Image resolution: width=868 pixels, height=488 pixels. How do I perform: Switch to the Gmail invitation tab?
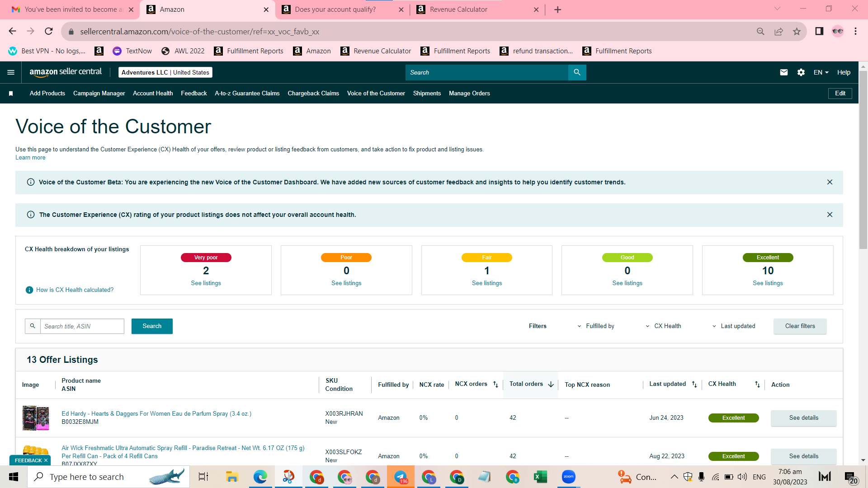(x=72, y=9)
